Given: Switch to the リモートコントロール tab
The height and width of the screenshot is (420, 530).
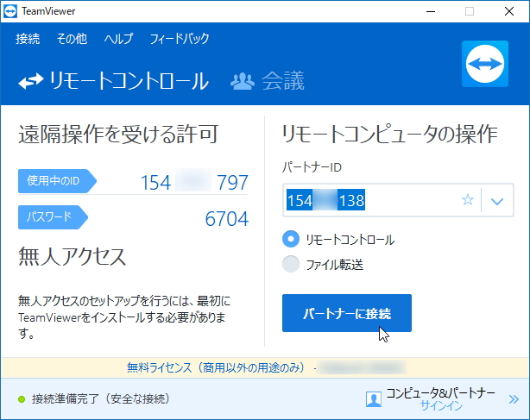Looking at the screenshot, I should point(114,81).
